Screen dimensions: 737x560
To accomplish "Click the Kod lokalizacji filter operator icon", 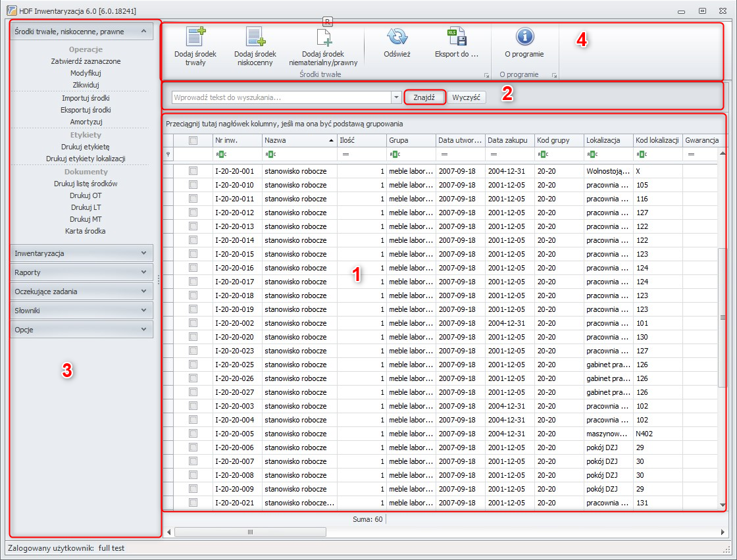I will pos(642,154).
